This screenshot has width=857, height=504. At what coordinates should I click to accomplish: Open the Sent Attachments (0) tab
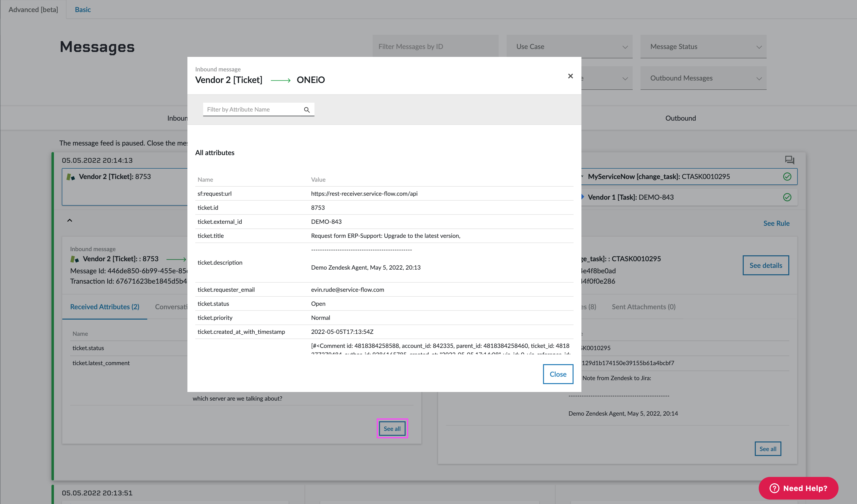[x=643, y=307]
